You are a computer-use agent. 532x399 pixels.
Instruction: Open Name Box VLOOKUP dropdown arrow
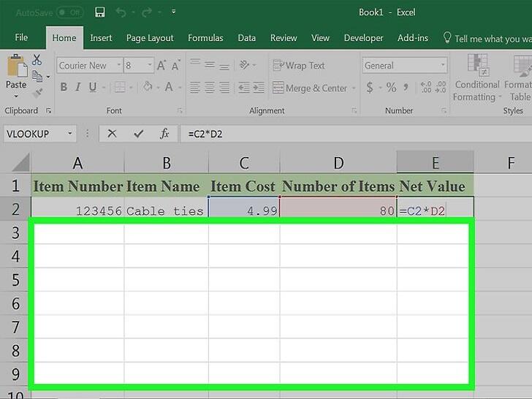(70, 134)
